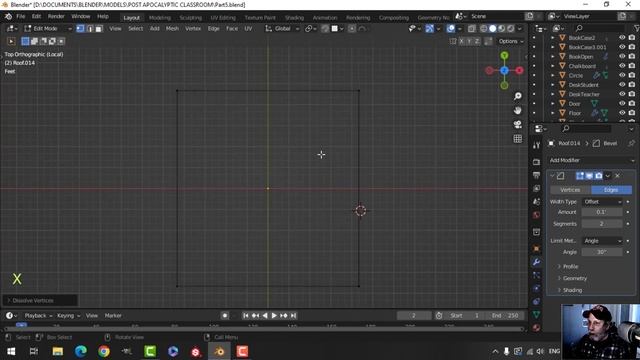Hide BookCase2 in viewport
The height and width of the screenshot is (360, 640).
point(622,38)
